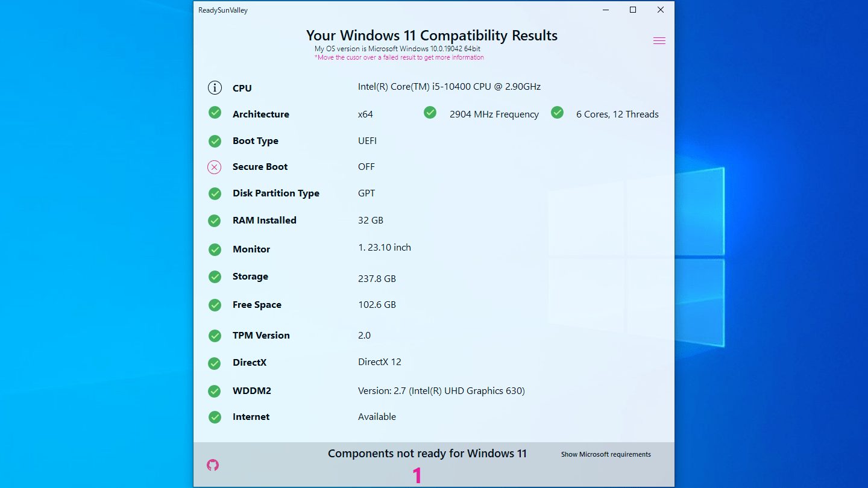
Task: Click the TPM Version label
Action: coord(261,336)
